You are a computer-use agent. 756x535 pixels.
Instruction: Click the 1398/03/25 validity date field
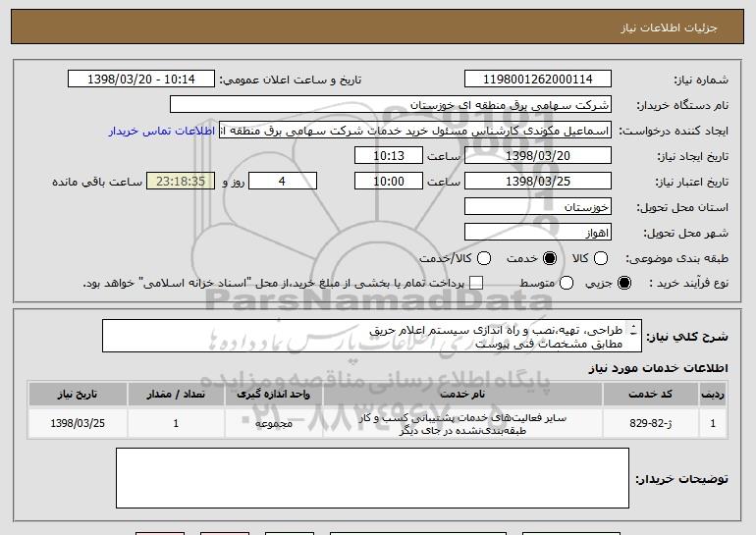[536, 182]
